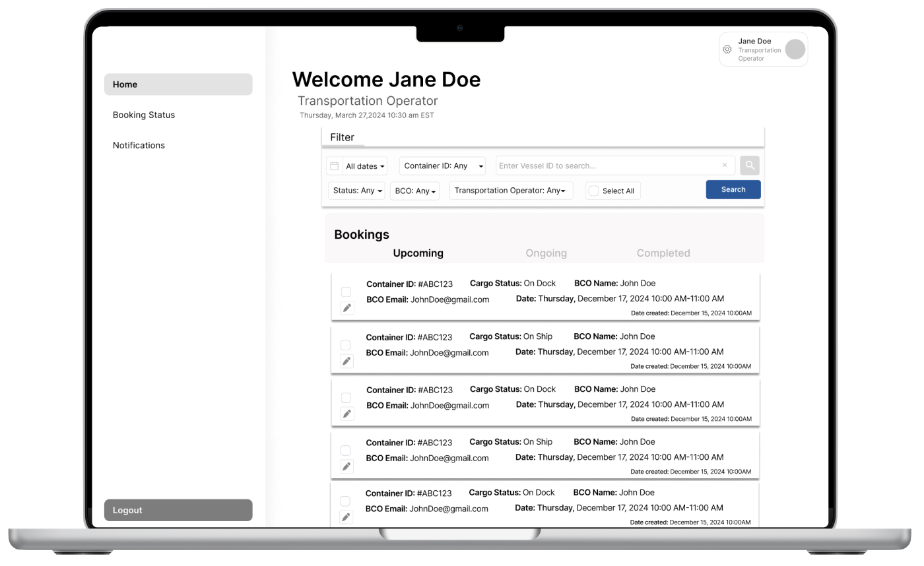Tick the checkbox on the first booking
Viewport: 924px width, 566px height.
click(x=346, y=292)
